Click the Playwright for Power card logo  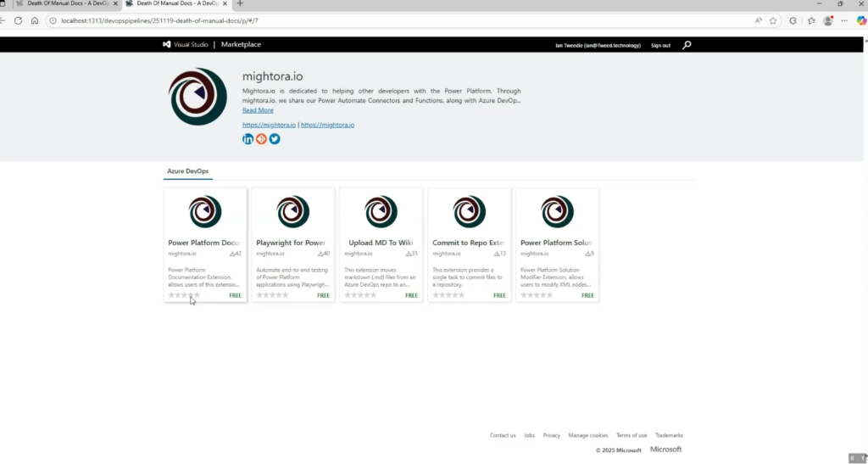292,211
